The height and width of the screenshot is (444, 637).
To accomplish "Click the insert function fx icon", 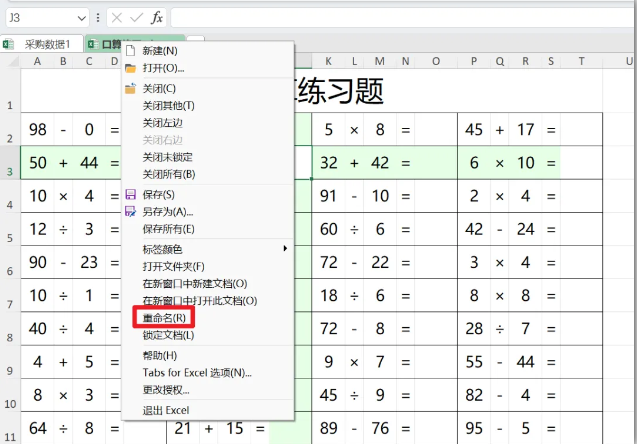I will click(x=157, y=18).
